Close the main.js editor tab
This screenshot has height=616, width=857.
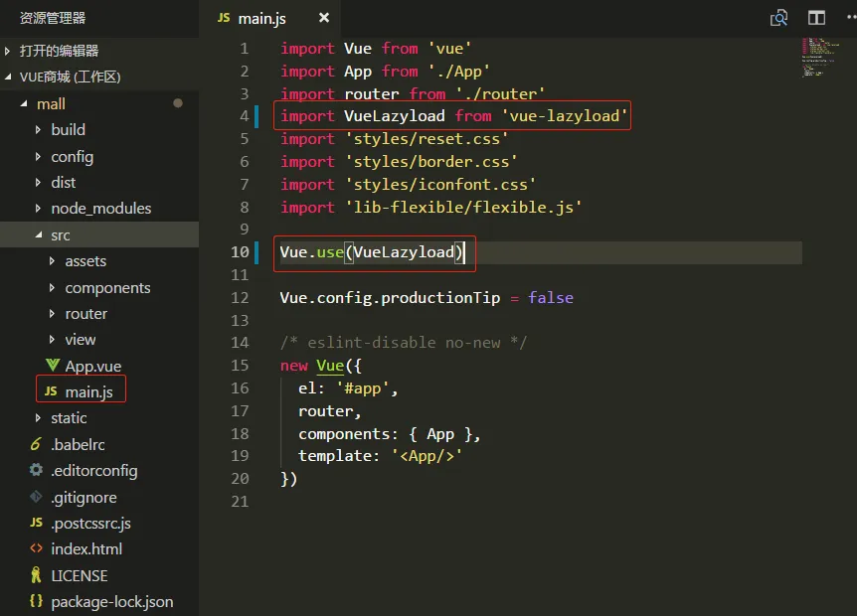coord(324,18)
